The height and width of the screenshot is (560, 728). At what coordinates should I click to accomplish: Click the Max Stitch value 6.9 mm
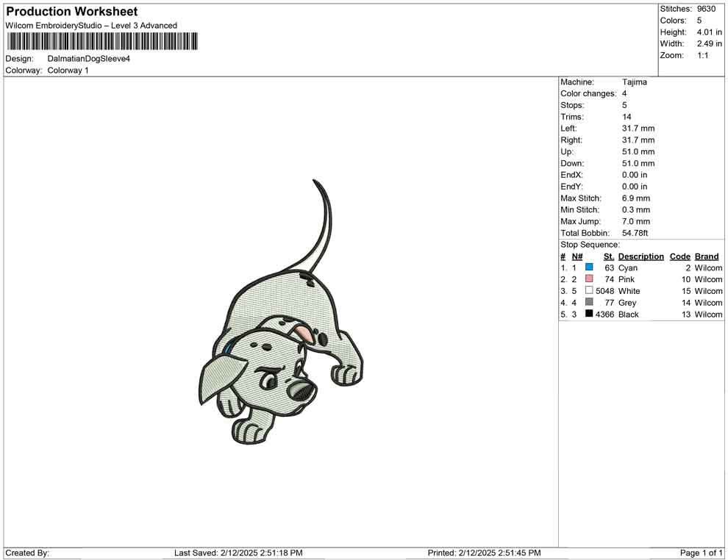(635, 198)
